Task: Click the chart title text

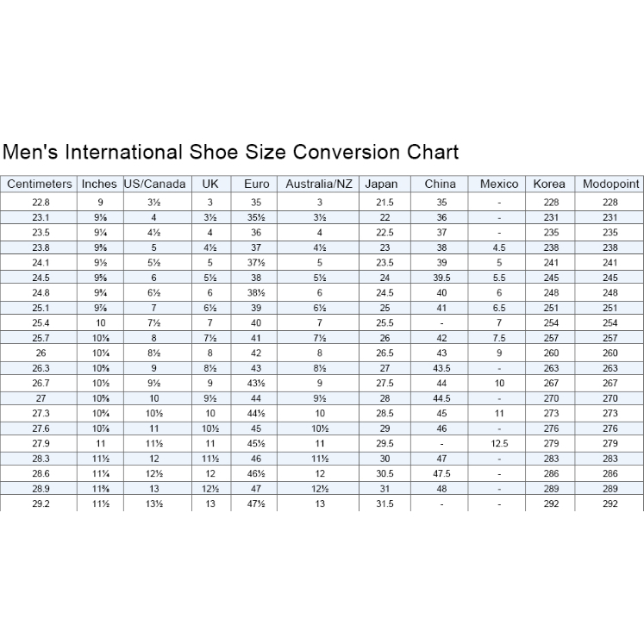Action: (x=230, y=153)
